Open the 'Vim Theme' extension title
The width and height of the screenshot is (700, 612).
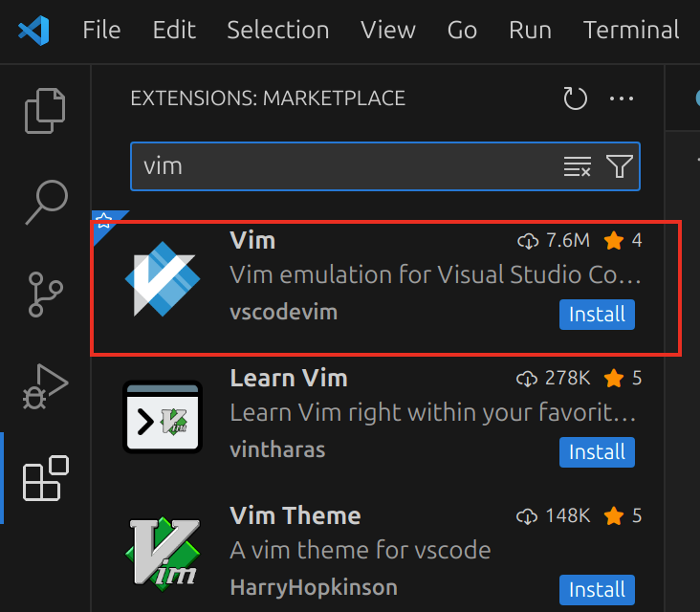(x=295, y=516)
